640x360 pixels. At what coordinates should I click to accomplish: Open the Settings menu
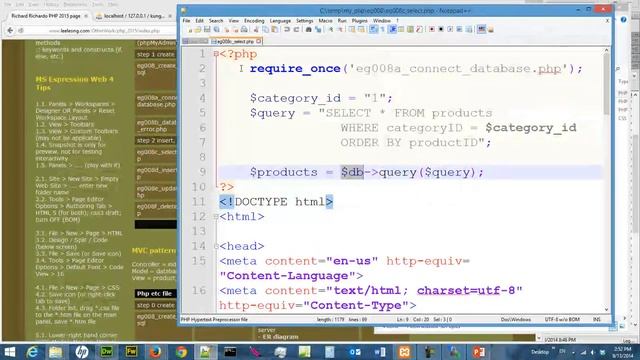(x=304, y=21)
